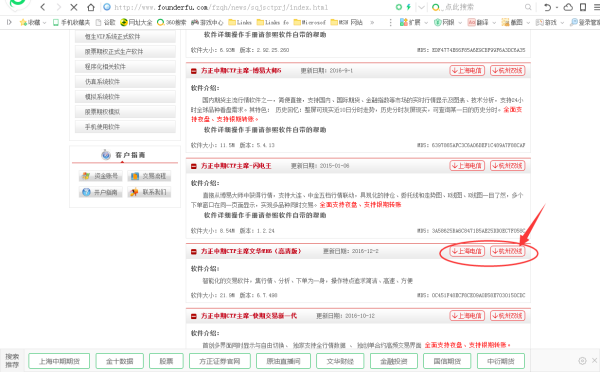Download 博易大师5 from 杭州网线
The image size is (600, 372).
[507, 70]
